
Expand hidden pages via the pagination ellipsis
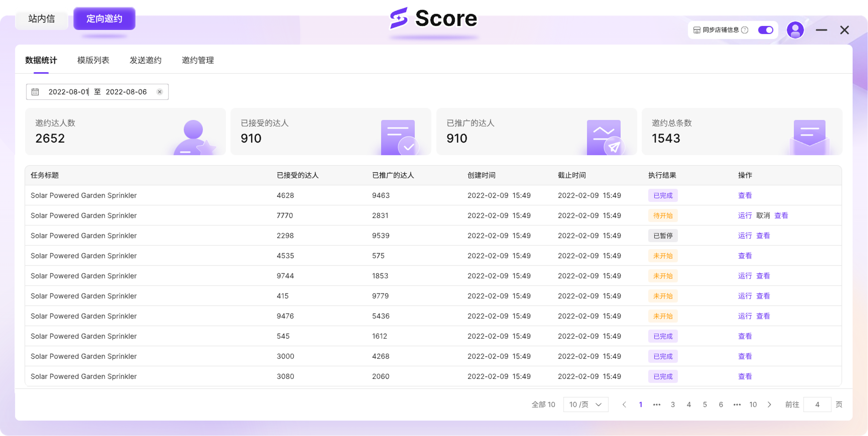tap(656, 404)
